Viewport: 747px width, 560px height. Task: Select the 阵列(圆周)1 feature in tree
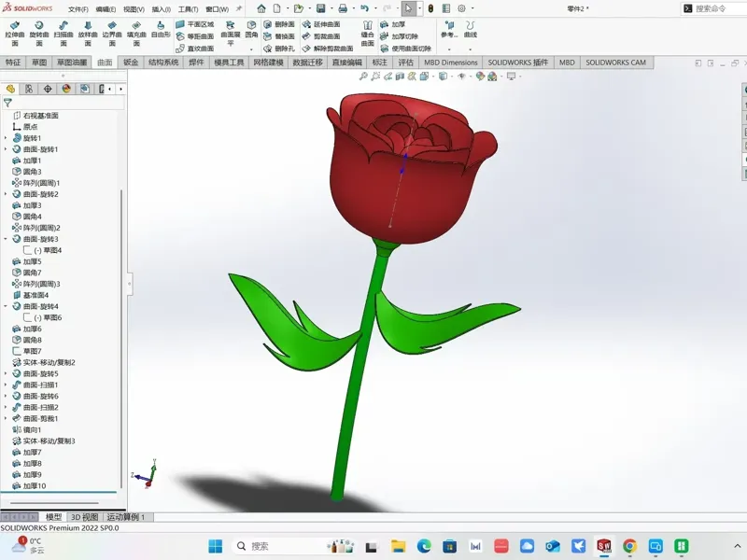pos(36,183)
